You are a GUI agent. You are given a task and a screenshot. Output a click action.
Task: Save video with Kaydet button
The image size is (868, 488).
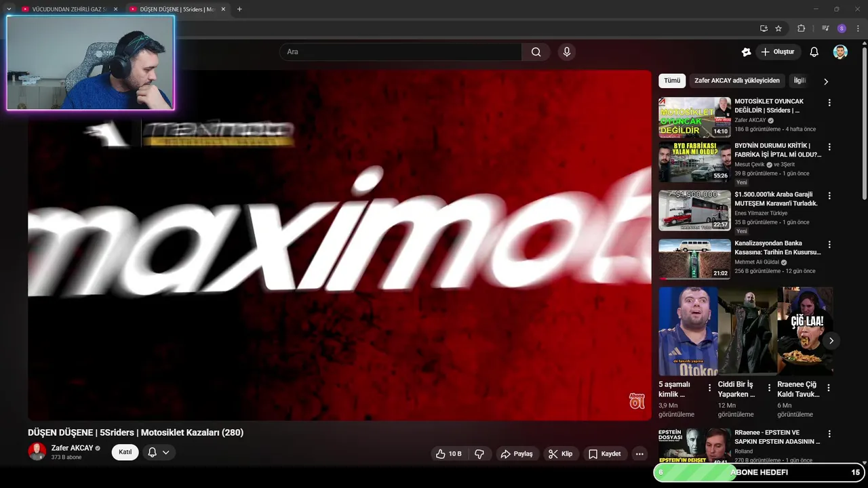(605, 453)
